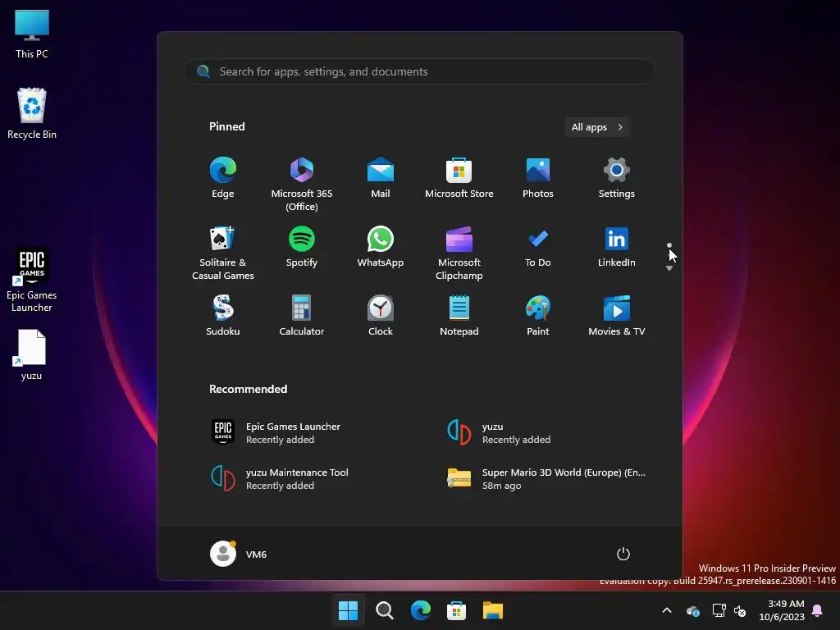Open clock and date 3:49 AM

(x=782, y=610)
